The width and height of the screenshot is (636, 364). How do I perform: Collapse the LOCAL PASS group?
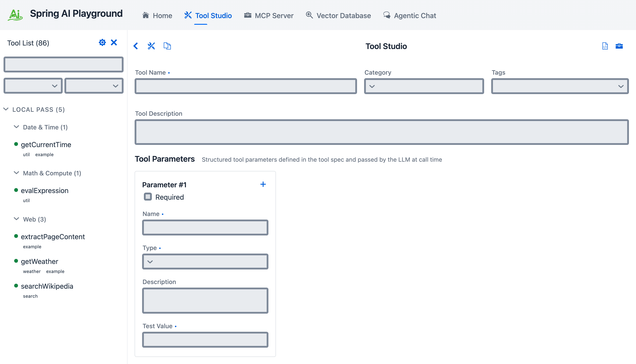coord(6,109)
